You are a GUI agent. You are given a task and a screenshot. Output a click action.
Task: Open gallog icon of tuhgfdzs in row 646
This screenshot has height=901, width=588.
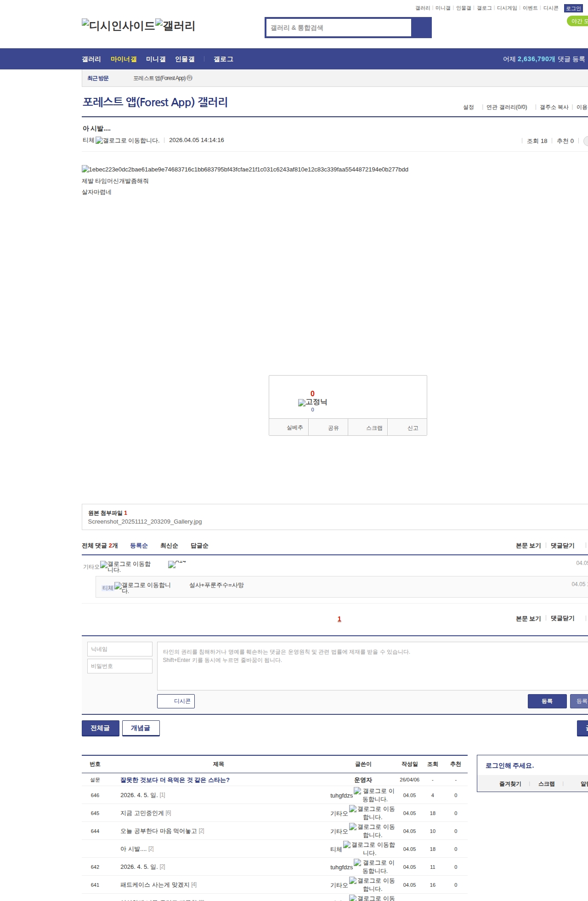click(374, 795)
